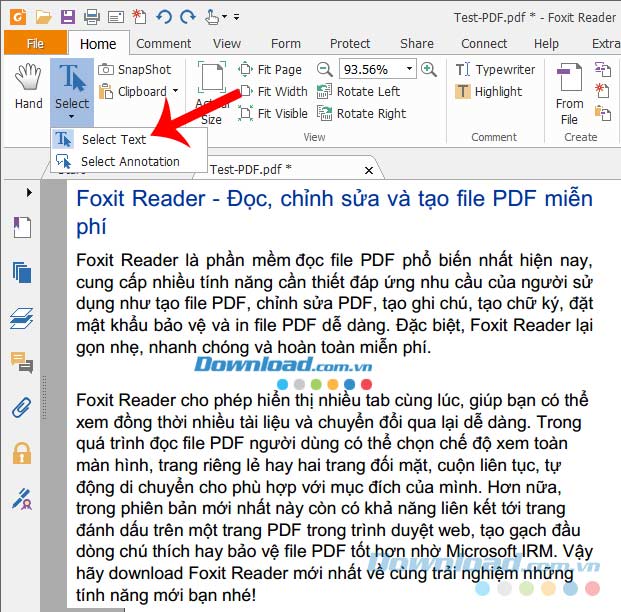Open the Comments panel
This screenshot has height=612, width=621.
click(22, 362)
